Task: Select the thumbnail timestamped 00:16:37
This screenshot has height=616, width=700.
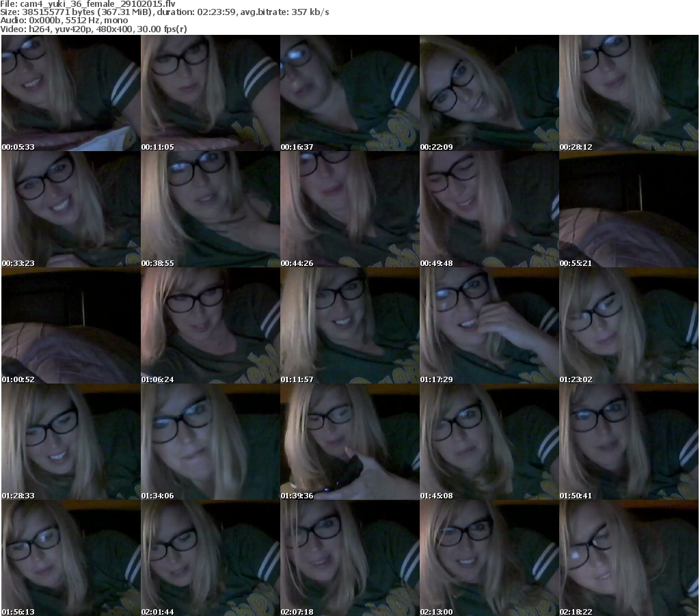Action: (349, 93)
